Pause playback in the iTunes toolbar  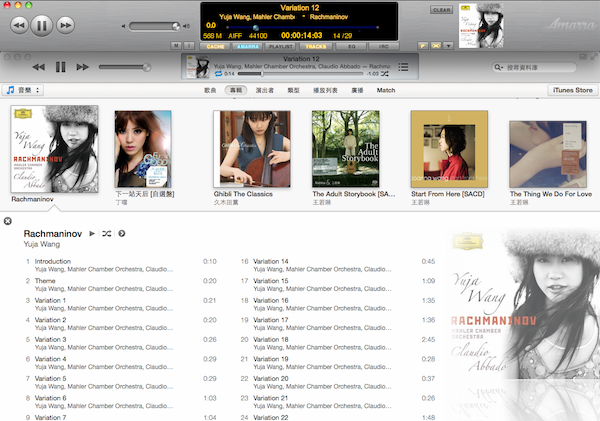(x=60, y=67)
